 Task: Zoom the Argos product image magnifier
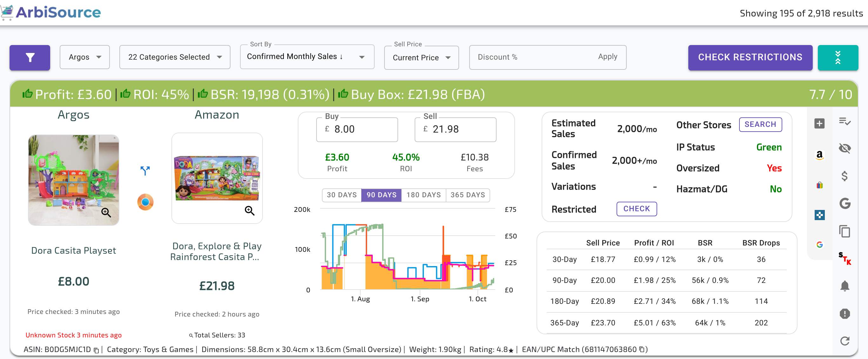[106, 212]
